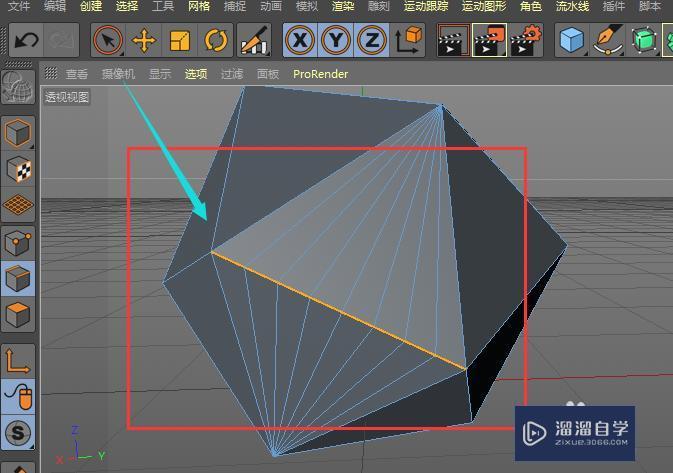The width and height of the screenshot is (673, 473).
Task: Select the orange highlighted edge on mesh
Action: (339, 310)
